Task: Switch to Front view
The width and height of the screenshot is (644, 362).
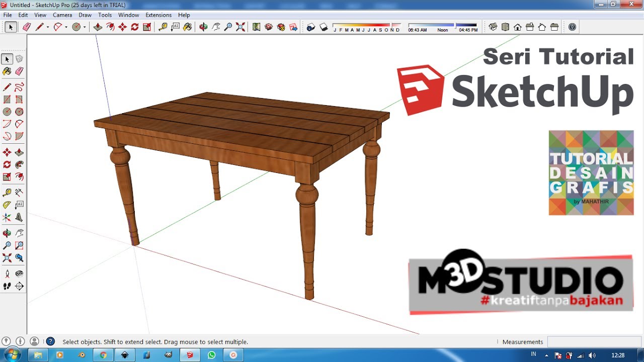Action: click(x=517, y=27)
